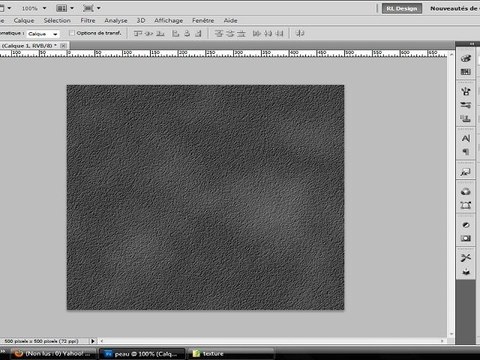
Task: Open the Actions scissors-like icon in dock
Action: point(466,258)
